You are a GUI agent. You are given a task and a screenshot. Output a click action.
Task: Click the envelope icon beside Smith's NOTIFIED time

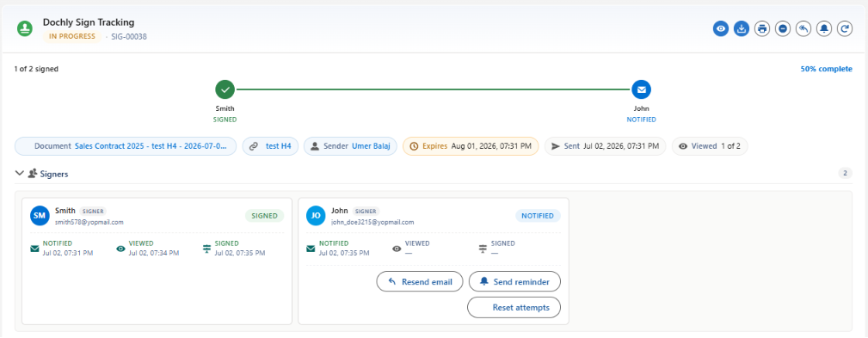point(34,249)
